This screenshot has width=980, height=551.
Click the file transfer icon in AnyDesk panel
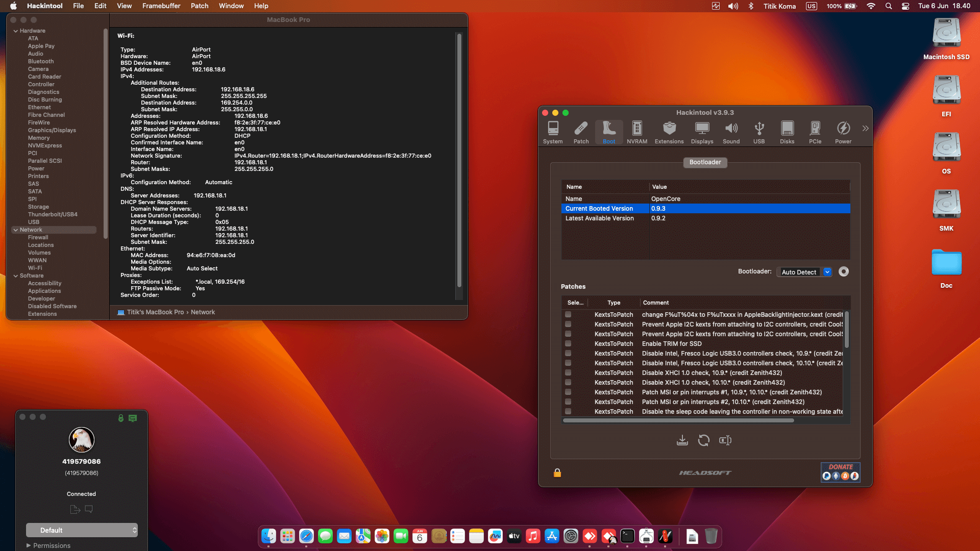tap(75, 509)
